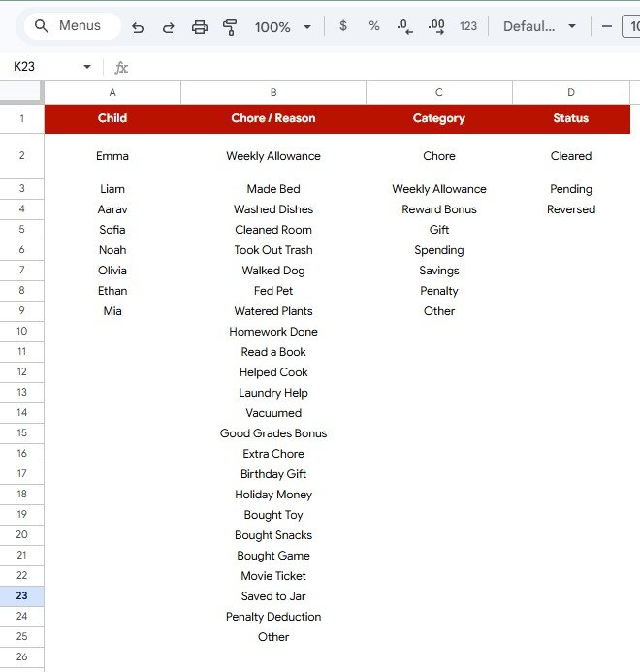Image resolution: width=640 pixels, height=672 pixels.
Task: Click the font size field
Action: coord(631,26)
